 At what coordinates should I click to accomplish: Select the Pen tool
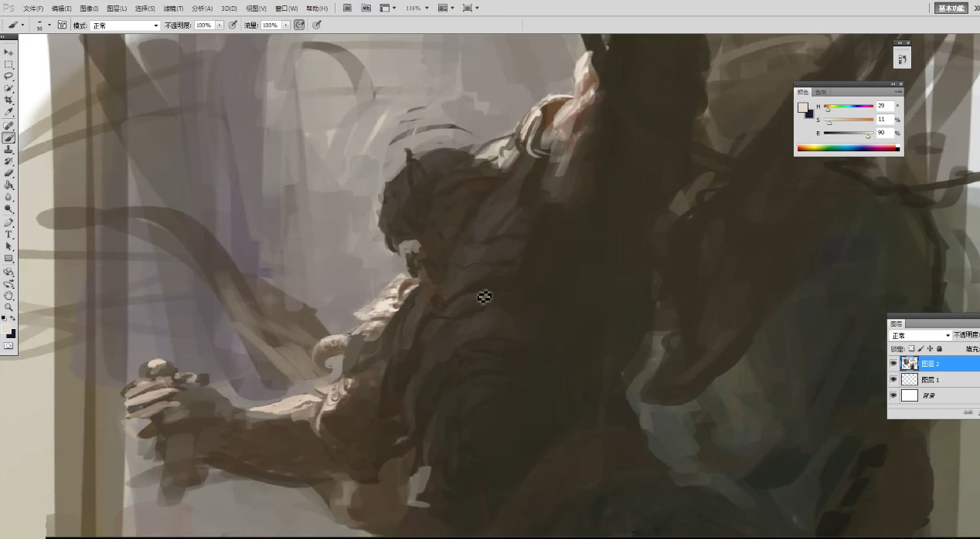(9, 222)
